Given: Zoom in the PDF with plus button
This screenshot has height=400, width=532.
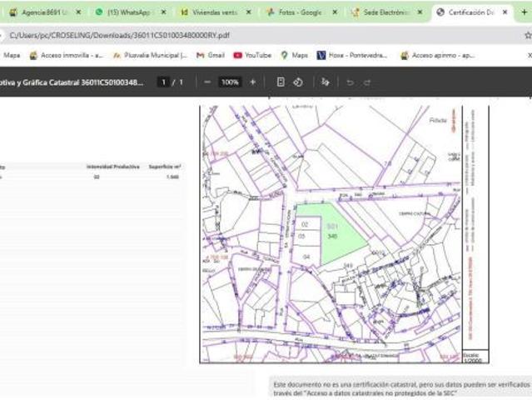Looking at the screenshot, I should (x=253, y=82).
